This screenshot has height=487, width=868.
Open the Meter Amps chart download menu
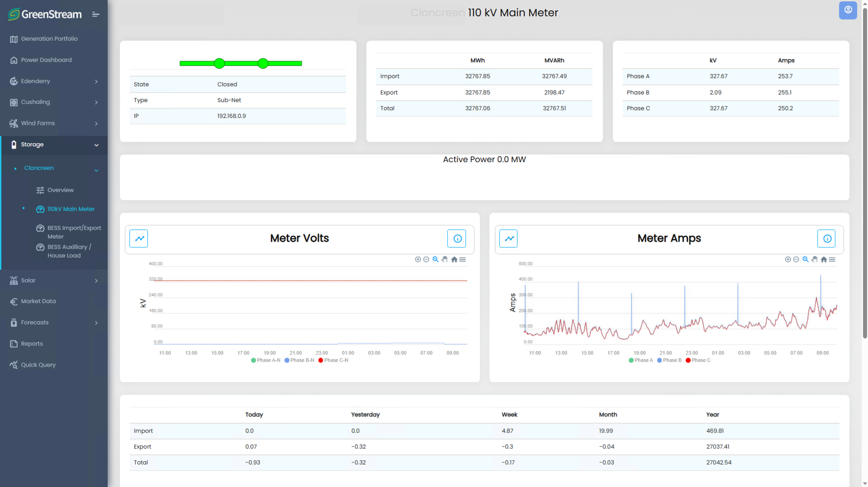pyautogui.click(x=832, y=260)
